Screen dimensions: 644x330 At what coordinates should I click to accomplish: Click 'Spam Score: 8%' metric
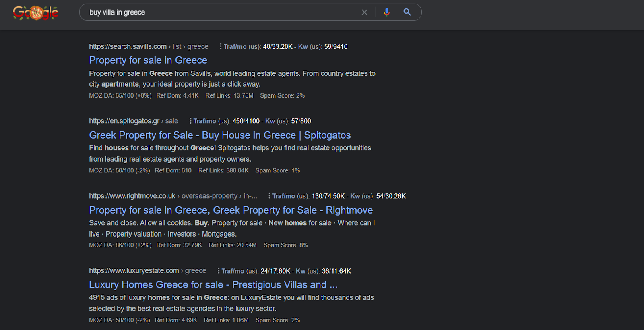tap(286, 245)
